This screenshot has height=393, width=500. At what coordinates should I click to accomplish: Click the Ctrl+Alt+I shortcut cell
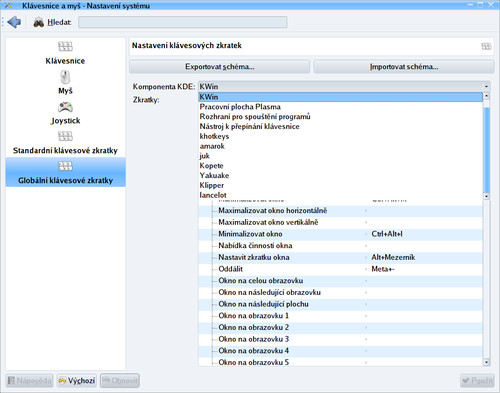point(387,234)
